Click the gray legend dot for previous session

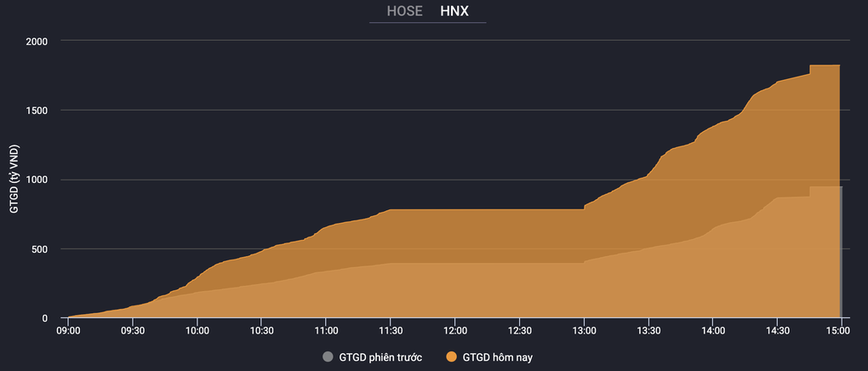pyautogui.click(x=328, y=357)
